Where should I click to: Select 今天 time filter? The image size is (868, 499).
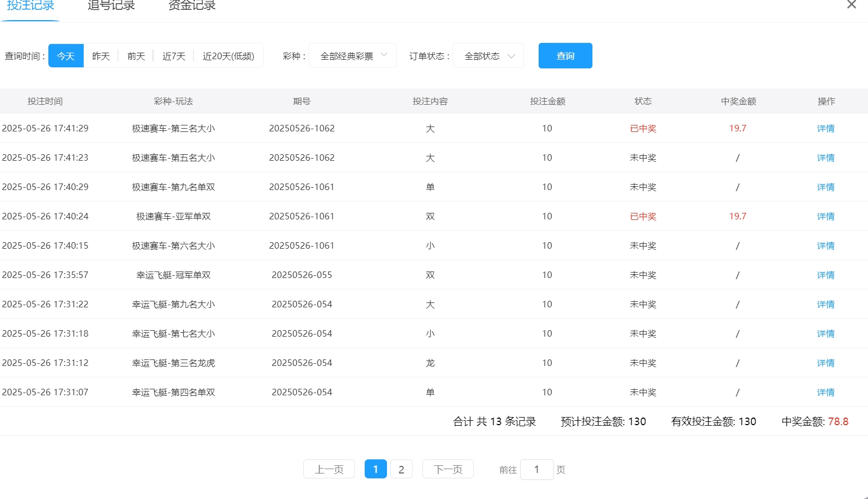point(66,56)
